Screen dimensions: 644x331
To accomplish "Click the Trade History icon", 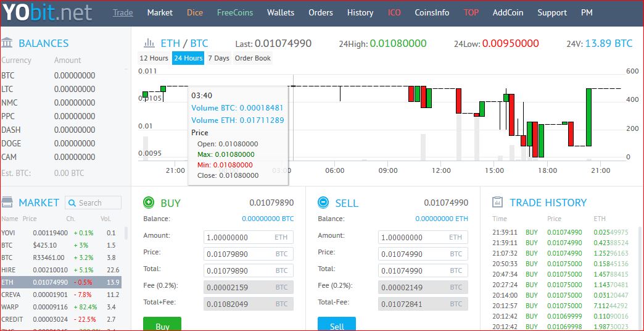I will tap(497, 202).
